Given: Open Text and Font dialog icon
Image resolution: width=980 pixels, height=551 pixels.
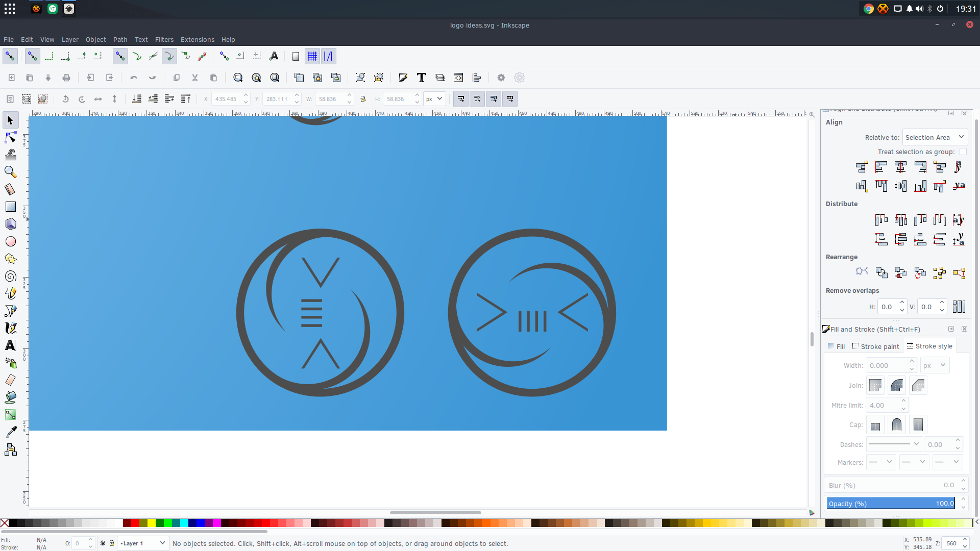Looking at the screenshot, I should click(422, 78).
